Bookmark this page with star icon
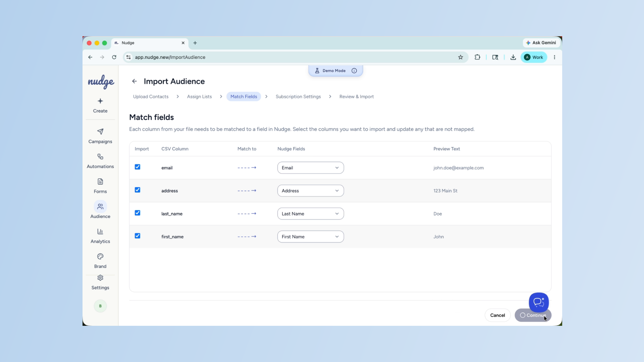Viewport: 644px width, 362px height. (461, 57)
